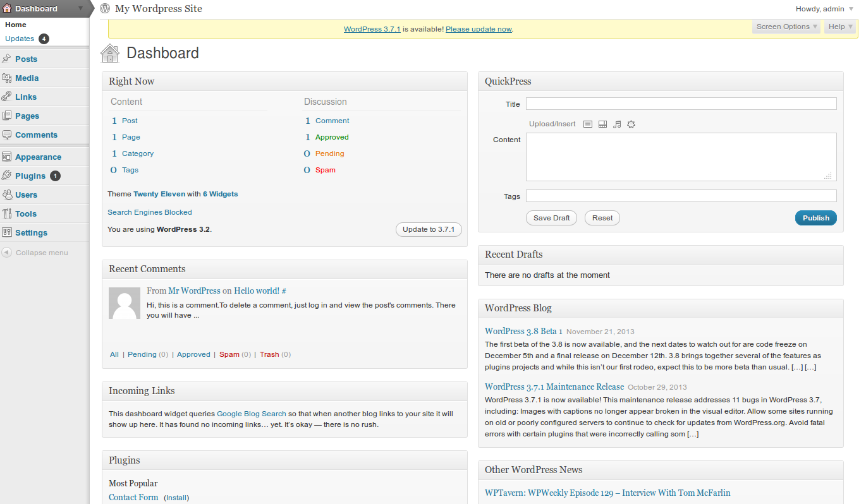The width and height of the screenshot is (866, 504).
Task: Click the Add Audio music note icon
Action: (x=617, y=124)
